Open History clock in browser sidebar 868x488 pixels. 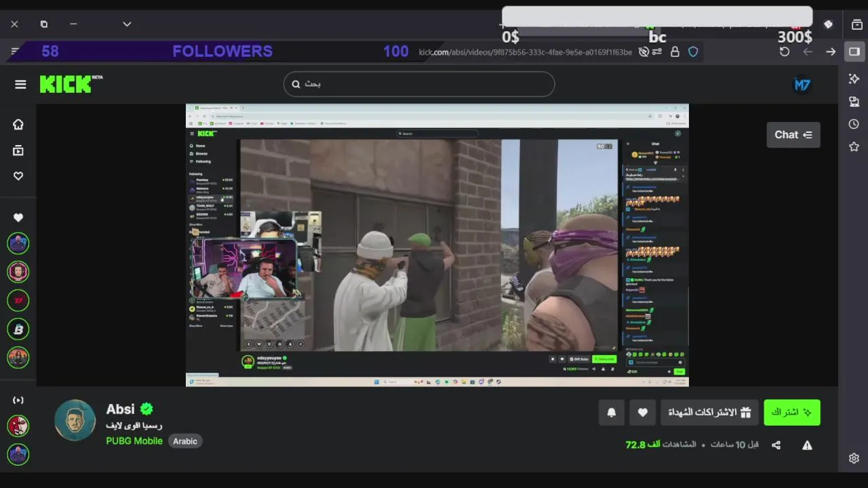tap(854, 124)
